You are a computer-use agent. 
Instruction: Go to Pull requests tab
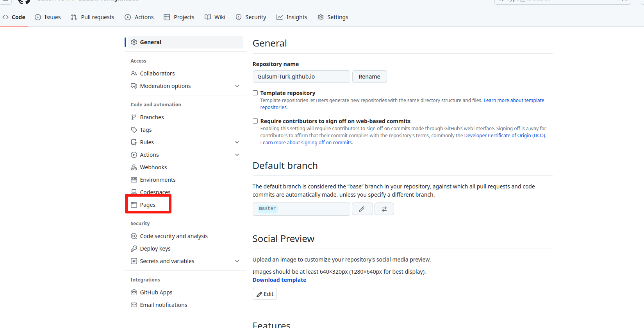(93, 17)
